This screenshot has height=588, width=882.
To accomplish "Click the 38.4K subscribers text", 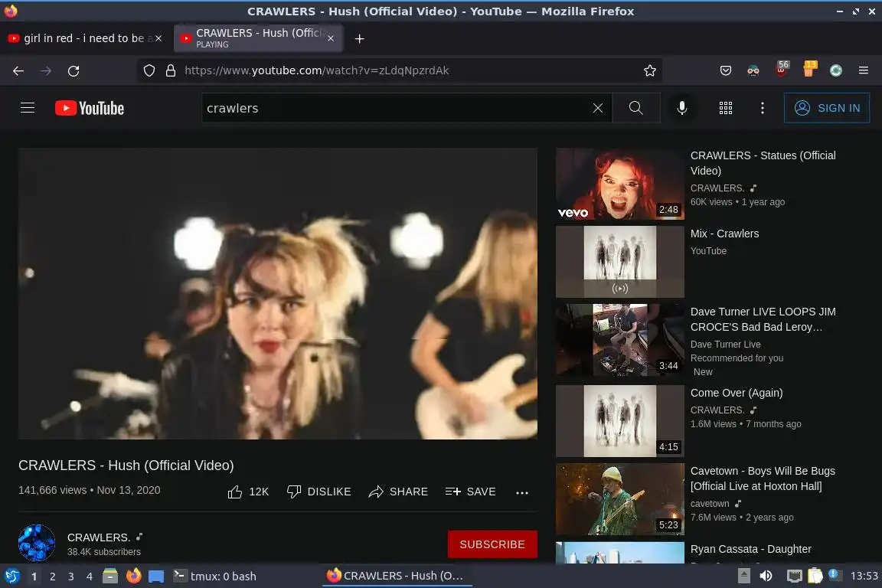I will tap(104, 552).
